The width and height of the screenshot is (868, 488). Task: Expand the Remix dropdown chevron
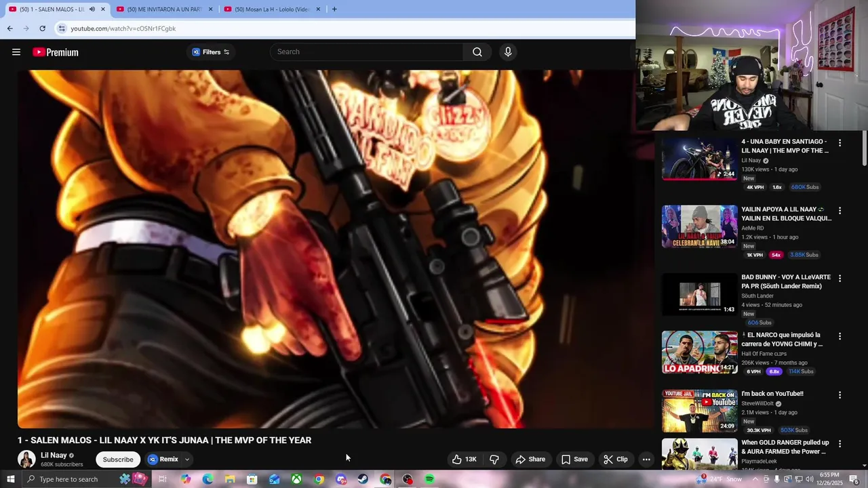187,460
